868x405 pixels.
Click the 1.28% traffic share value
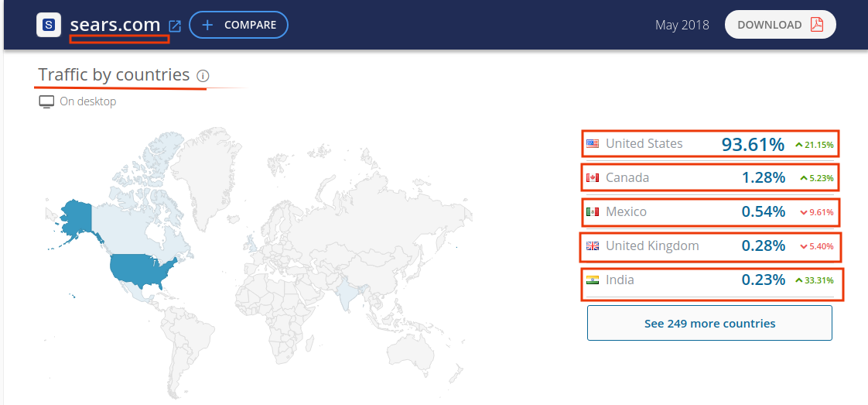tap(764, 178)
